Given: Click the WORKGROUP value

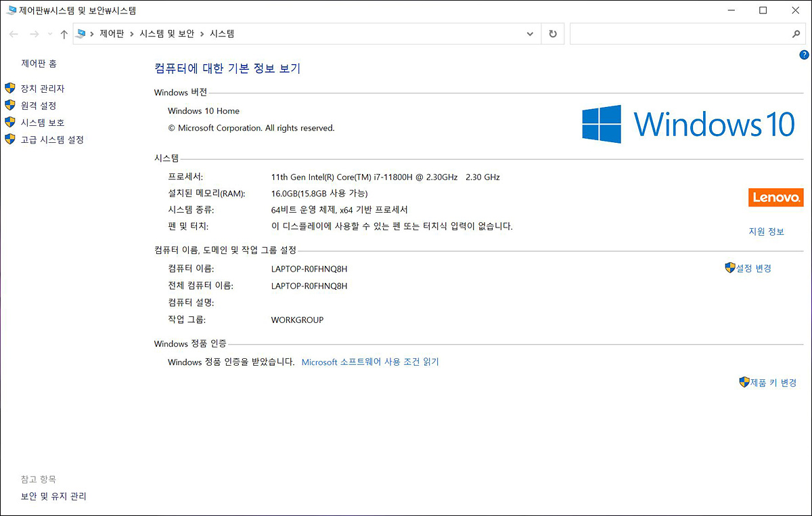Looking at the screenshot, I should coord(297,320).
